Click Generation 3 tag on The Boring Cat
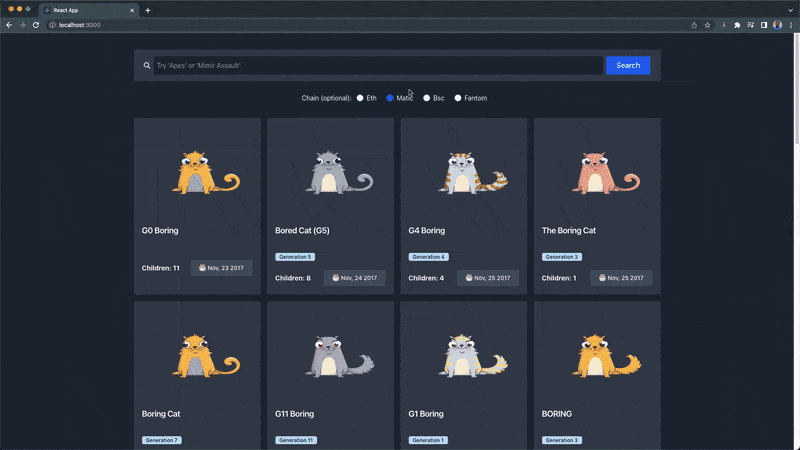 [x=562, y=257]
